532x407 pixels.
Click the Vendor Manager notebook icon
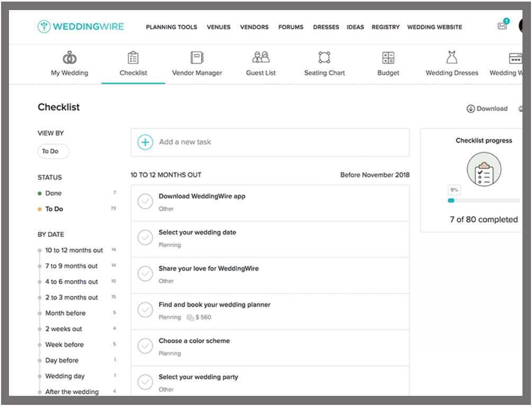pyautogui.click(x=197, y=57)
